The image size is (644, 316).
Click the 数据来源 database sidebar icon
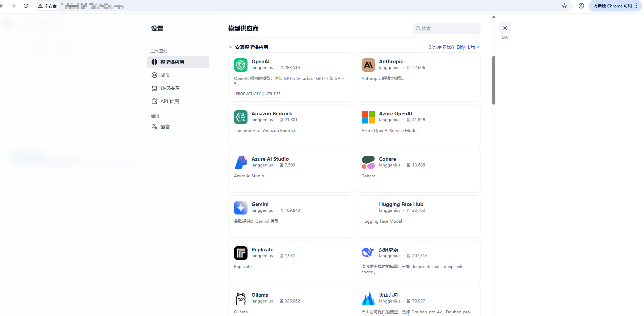[x=154, y=88]
